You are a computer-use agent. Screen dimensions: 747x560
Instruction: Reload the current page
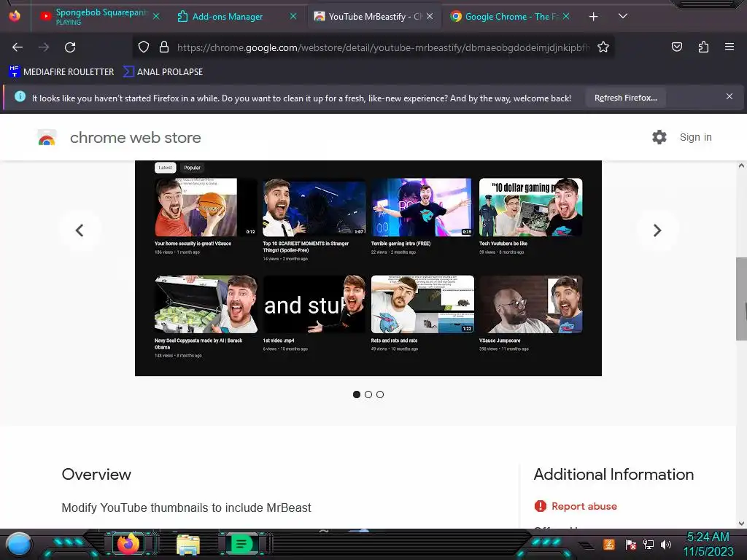tap(70, 47)
